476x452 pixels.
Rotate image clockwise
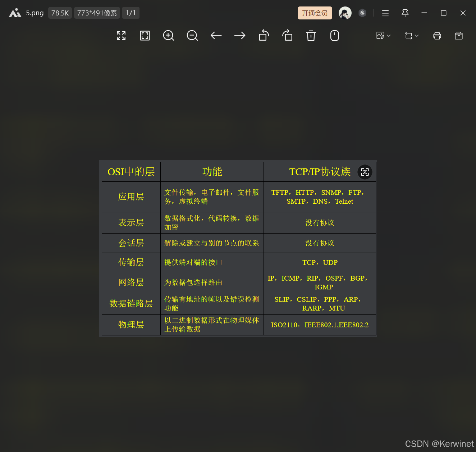[287, 35]
